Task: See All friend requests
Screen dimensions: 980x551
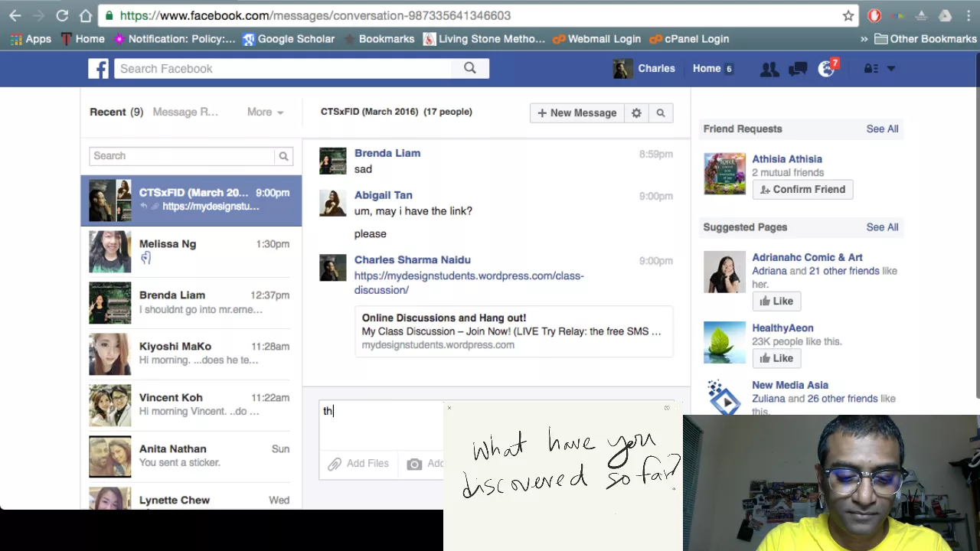Action: coord(882,129)
